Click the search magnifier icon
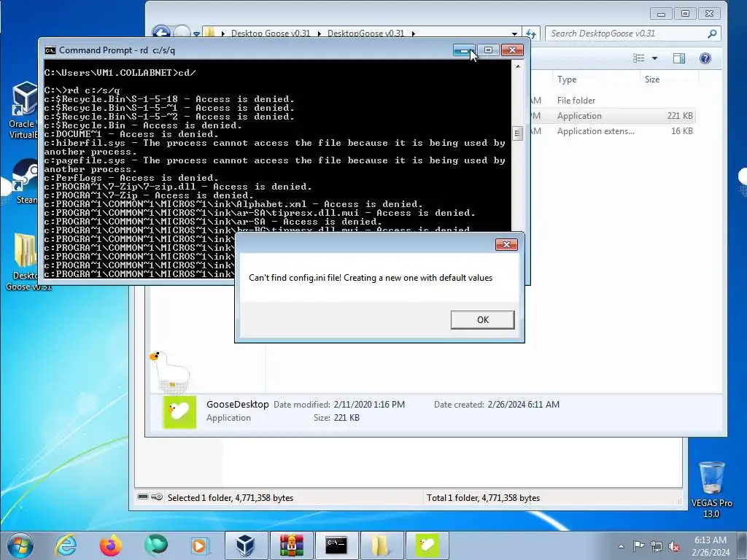This screenshot has height=560, width=747. click(x=712, y=34)
